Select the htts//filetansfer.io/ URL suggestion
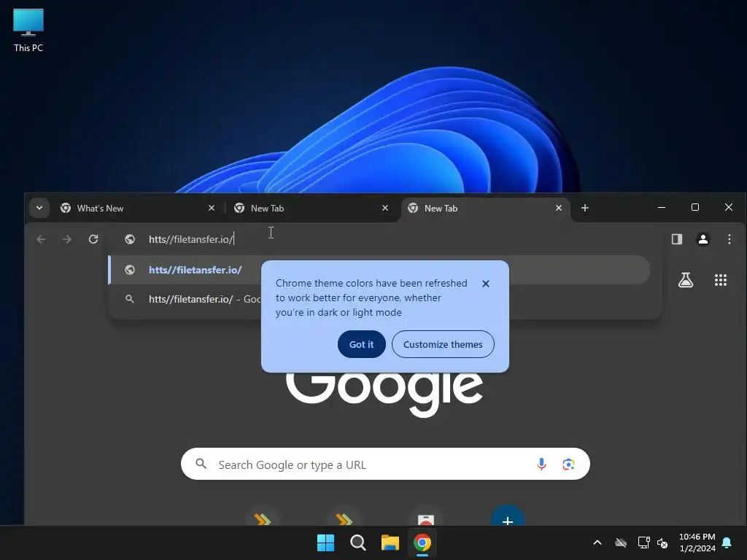Viewport: 747px width, 560px height. click(379, 270)
